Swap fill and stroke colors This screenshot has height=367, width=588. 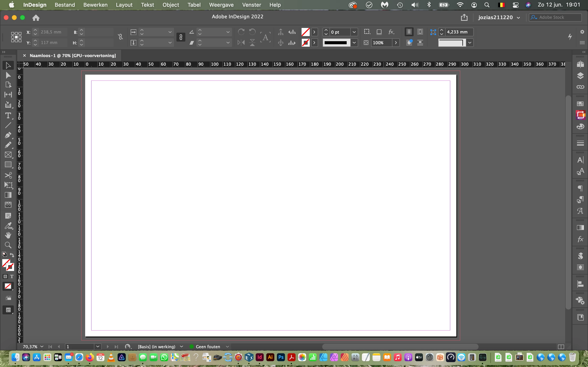coord(12,255)
